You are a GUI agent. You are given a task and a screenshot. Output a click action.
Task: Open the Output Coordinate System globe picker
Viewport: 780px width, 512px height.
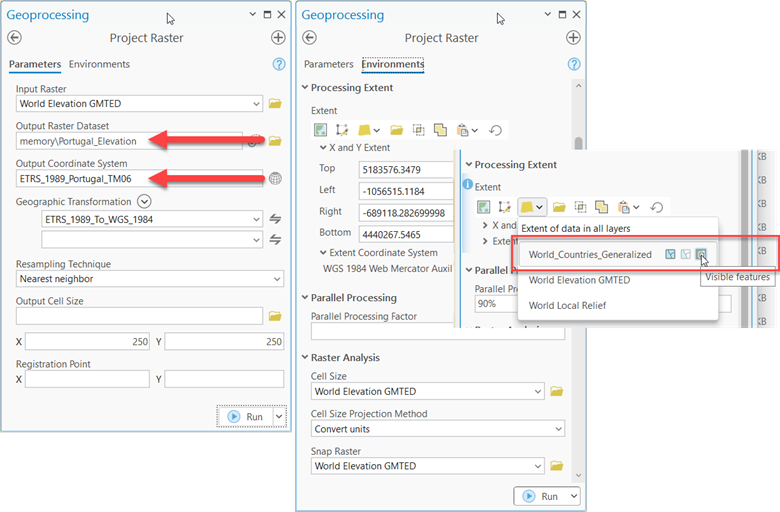(275, 179)
